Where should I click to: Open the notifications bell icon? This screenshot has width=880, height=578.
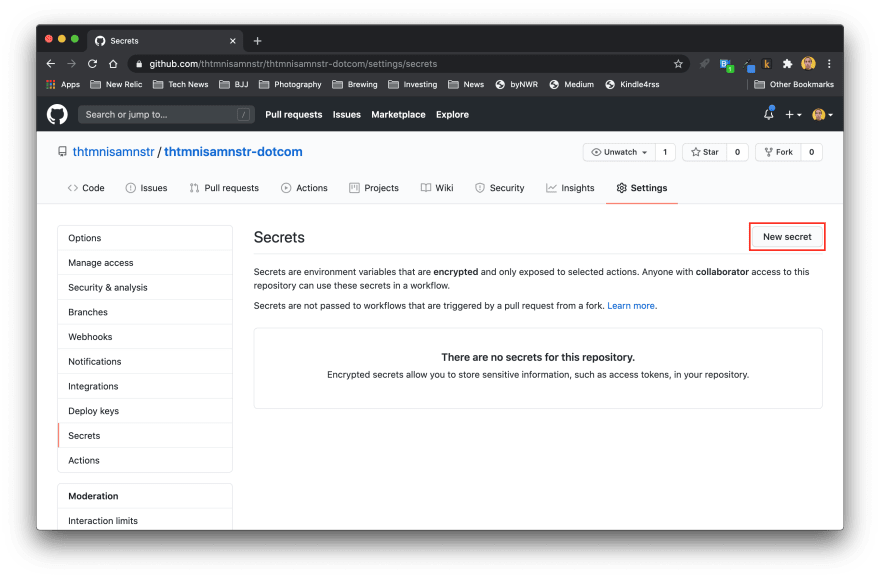click(x=768, y=114)
